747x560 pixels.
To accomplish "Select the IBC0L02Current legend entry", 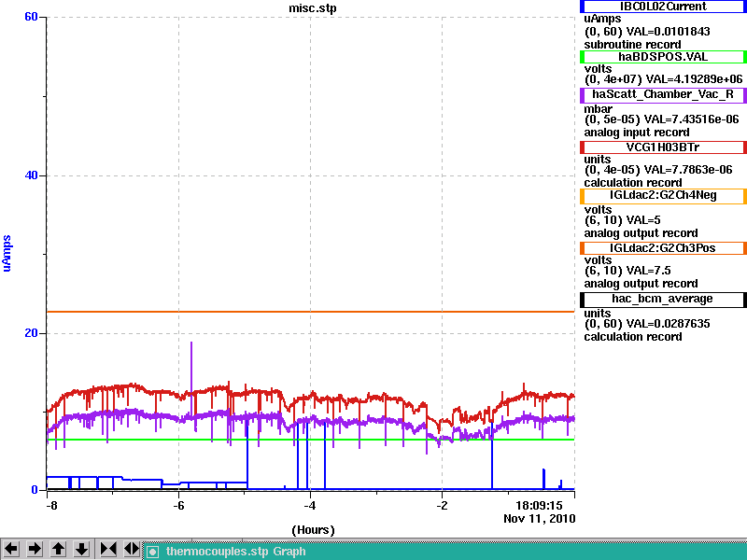I will click(663, 7).
